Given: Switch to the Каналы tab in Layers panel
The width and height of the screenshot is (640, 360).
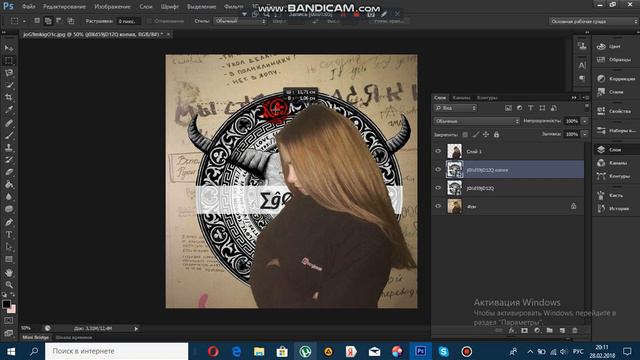Looking at the screenshot, I should pyautogui.click(x=461, y=98).
